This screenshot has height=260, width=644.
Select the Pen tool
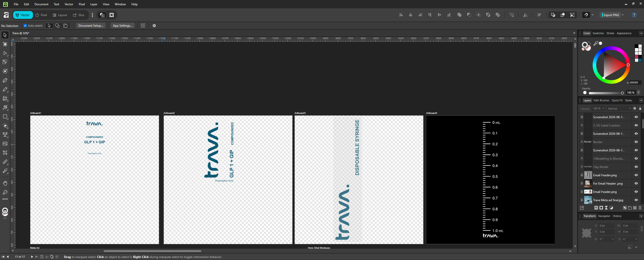coord(5,80)
